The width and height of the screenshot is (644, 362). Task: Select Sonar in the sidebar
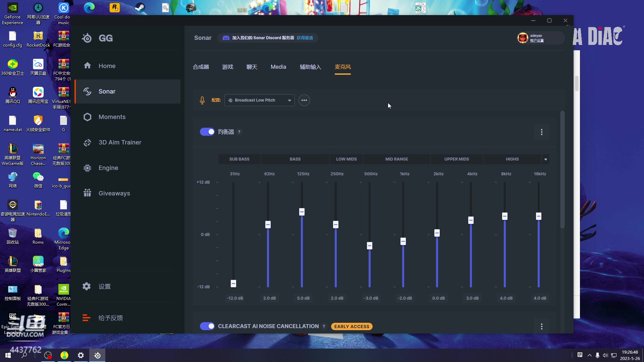127,92
